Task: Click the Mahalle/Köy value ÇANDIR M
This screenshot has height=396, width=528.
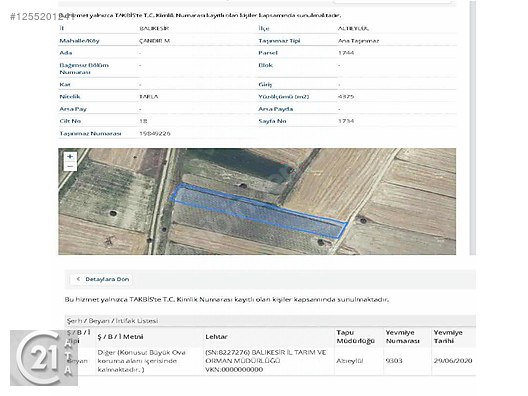Action: (x=155, y=41)
